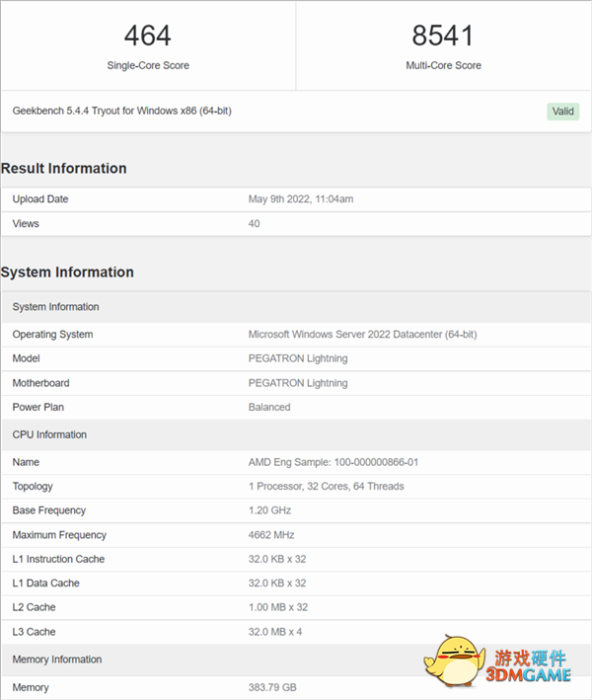The height and width of the screenshot is (700, 592).
Task: Click the Maximum Frequency label
Action: pyautogui.click(x=59, y=535)
